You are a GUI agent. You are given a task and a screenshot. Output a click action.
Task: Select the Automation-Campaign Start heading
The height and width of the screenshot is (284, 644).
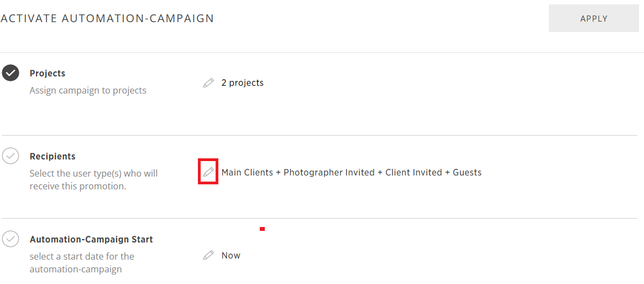(x=91, y=239)
